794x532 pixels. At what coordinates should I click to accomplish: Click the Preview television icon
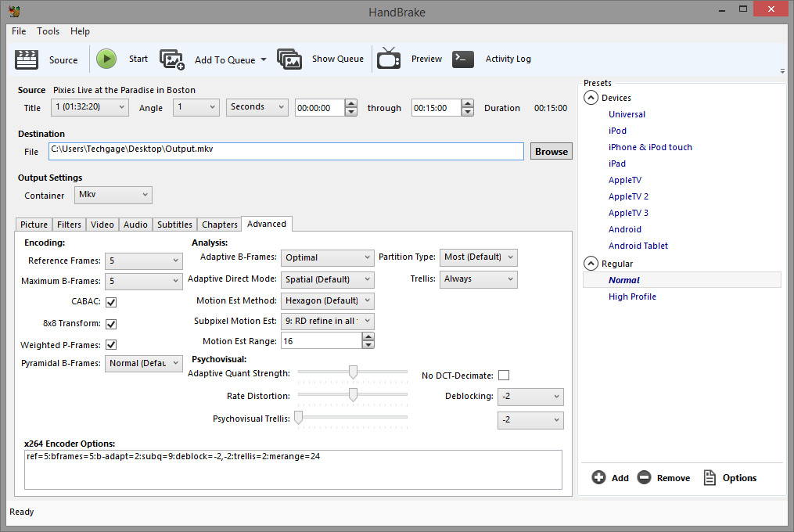(x=388, y=58)
